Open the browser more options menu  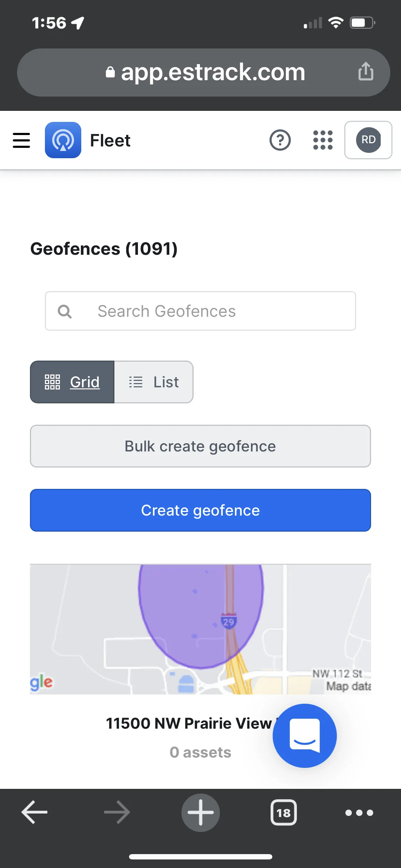359,813
